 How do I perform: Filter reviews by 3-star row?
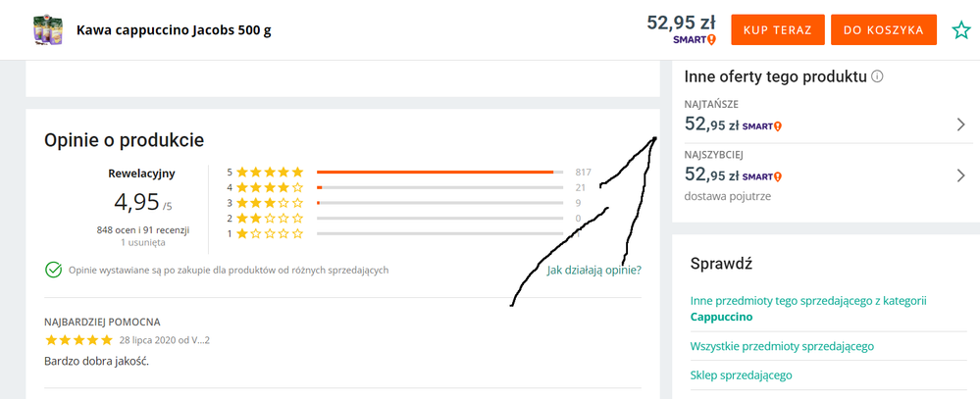pyautogui.click(x=438, y=203)
